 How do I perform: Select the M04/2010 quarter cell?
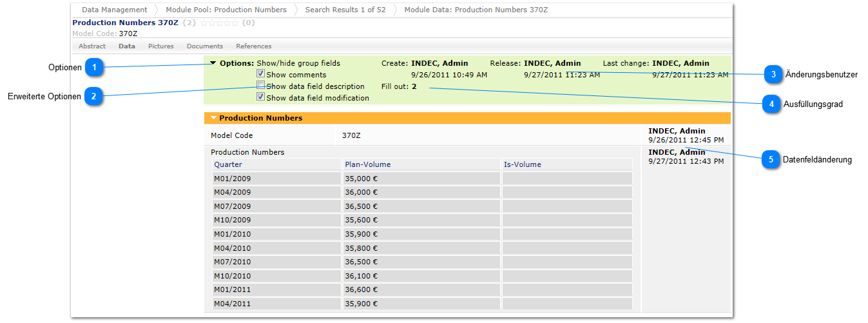pos(276,248)
